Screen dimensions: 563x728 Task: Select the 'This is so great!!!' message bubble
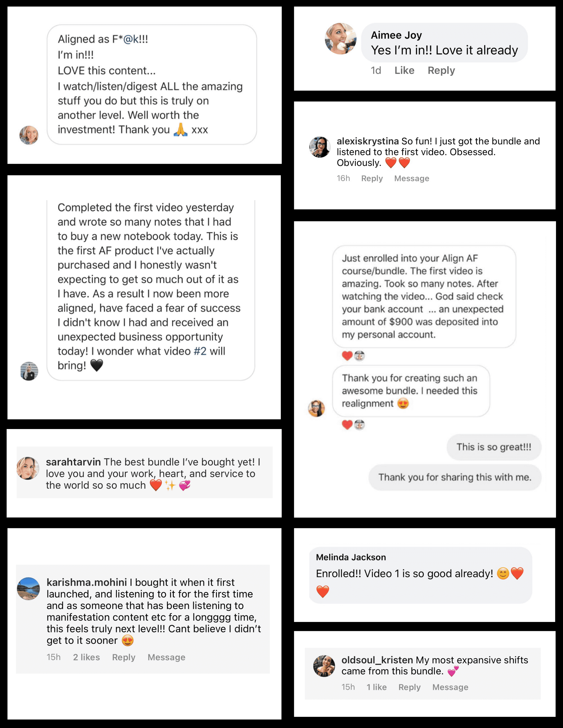pyautogui.click(x=493, y=447)
